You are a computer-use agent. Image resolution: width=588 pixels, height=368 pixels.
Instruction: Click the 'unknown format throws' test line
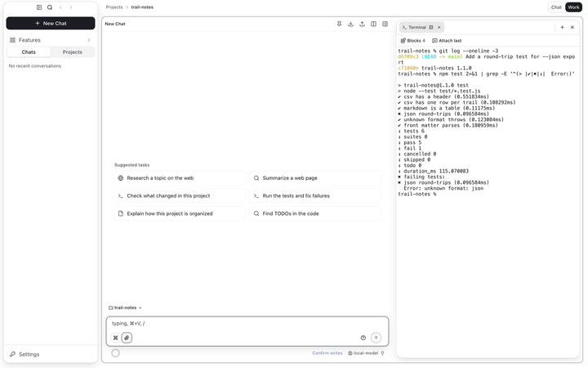451,119
